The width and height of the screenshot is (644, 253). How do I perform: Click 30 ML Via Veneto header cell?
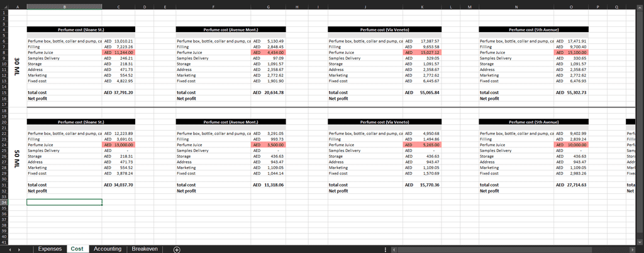click(x=384, y=30)
